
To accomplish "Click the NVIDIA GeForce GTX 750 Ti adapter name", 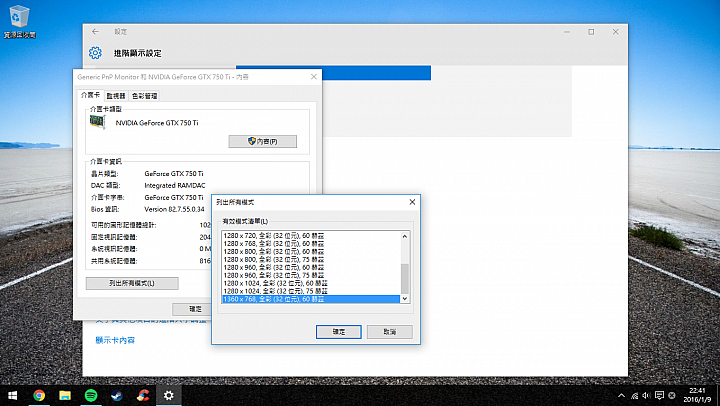I will [157, 123].
